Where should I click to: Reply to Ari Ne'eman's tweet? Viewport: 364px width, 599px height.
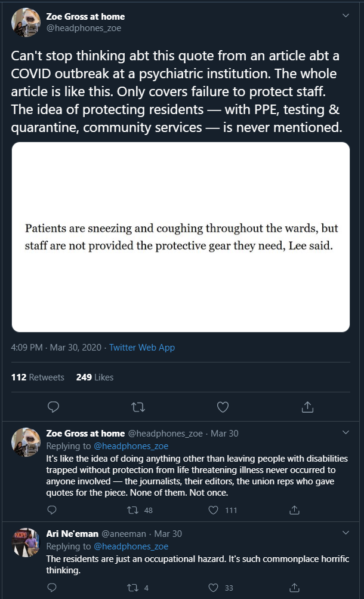pos(52,588)
